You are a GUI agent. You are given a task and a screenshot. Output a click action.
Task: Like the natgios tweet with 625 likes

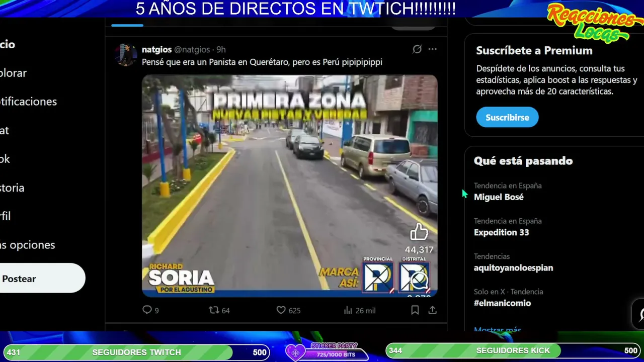point(288,310)
